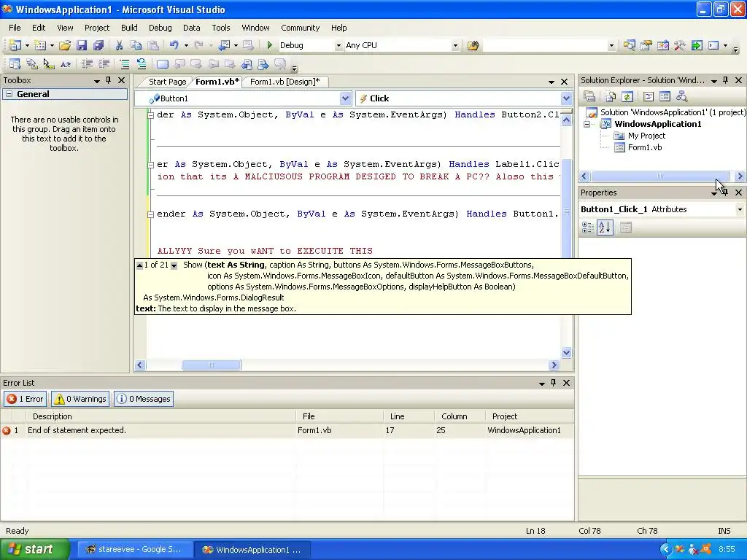The image size is (747, 560).
Task: Click the Find in Files binoculars icon
Action: point(473,45)
